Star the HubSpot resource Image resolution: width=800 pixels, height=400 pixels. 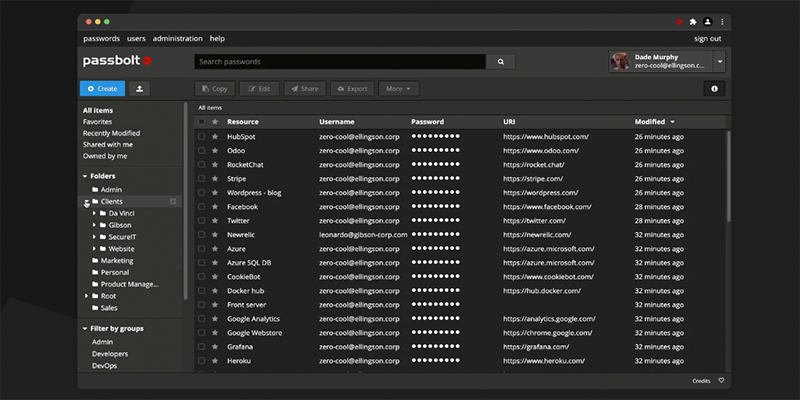click(x=215, y=137)
